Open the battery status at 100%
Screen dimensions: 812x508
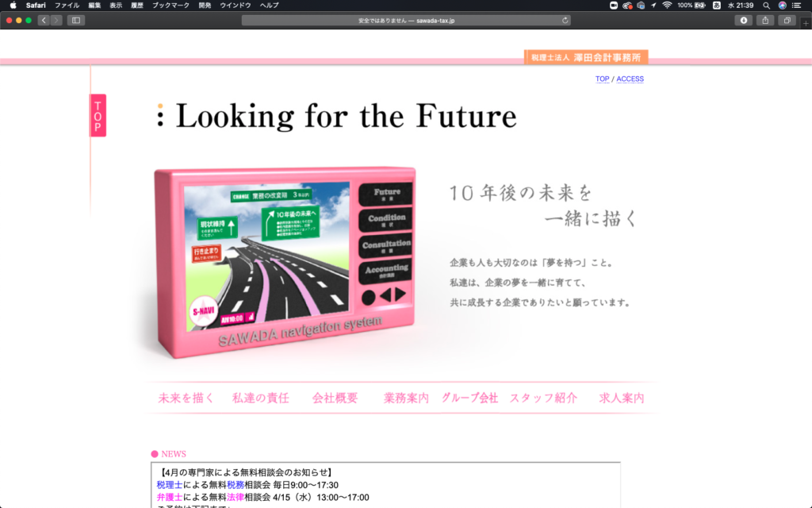pyautogui.click(x=691, y=6)
